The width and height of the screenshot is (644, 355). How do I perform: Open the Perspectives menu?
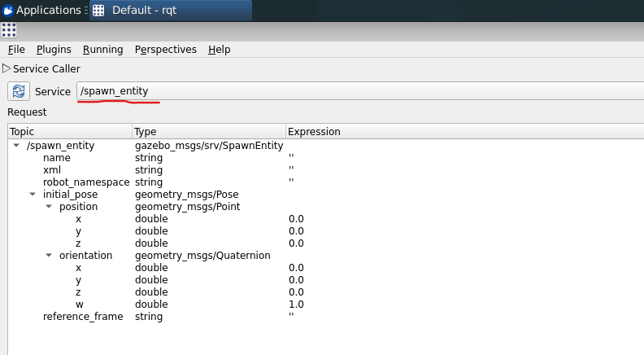[x=166, y=50]
